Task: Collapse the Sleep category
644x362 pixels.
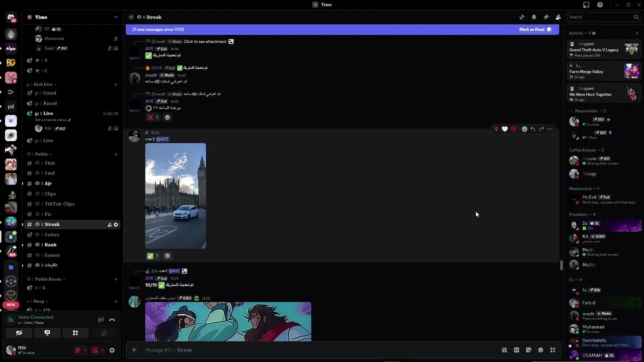Action: click(37, 301)
